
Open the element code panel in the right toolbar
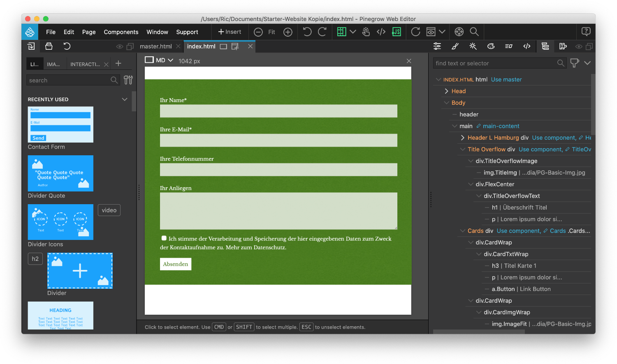[x=527, y=46]
